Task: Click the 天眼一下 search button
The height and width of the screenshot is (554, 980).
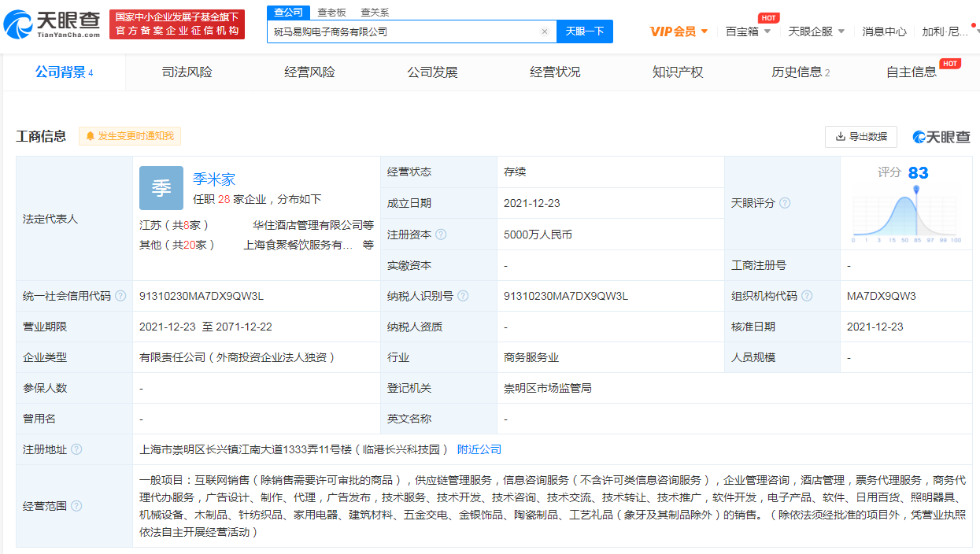Action: (x=585, y=31)
